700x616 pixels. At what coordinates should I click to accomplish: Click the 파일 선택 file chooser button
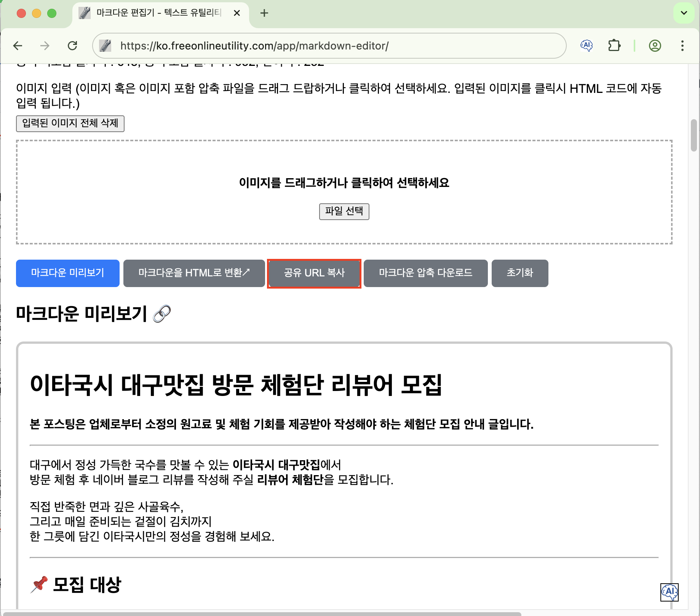point(344,211)
